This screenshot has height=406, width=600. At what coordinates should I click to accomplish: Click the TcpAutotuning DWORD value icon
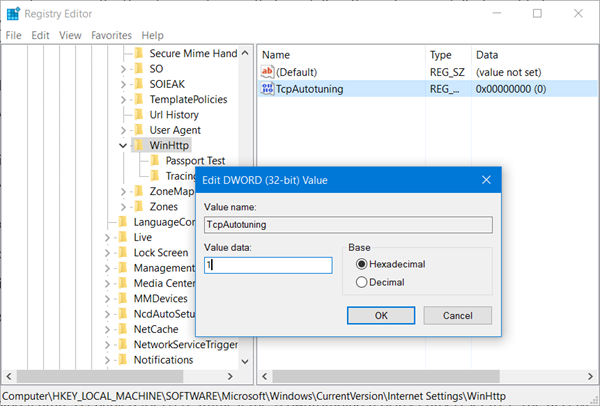[267, 88]
